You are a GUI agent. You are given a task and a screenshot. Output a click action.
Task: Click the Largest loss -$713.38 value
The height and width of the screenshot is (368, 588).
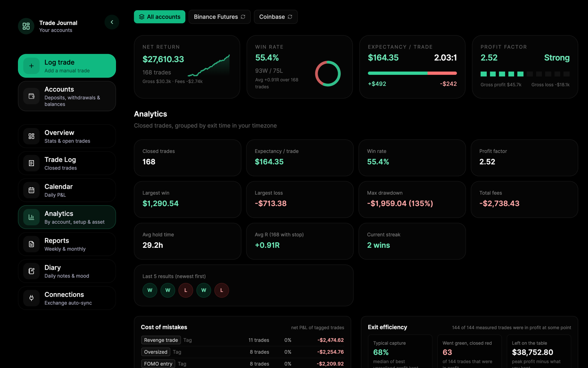[x=271, y=204]
